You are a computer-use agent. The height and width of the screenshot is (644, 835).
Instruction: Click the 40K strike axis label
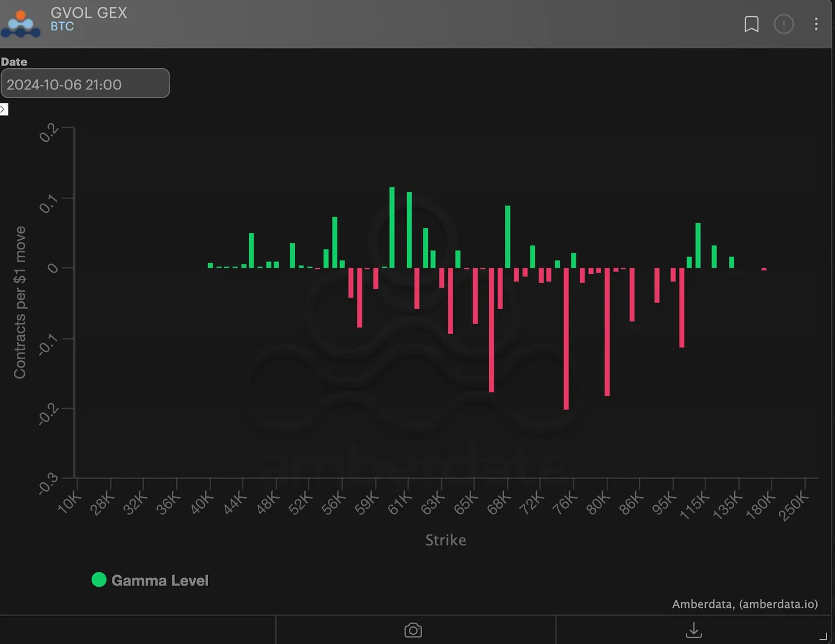[202, 503]
